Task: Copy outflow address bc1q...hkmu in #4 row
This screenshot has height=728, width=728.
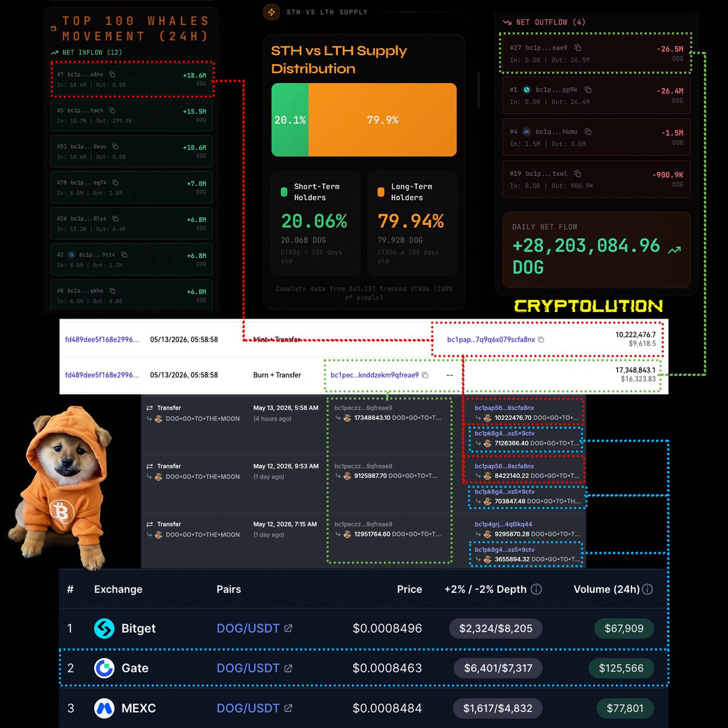Action: pyautogui.click(x=588, y=132)
